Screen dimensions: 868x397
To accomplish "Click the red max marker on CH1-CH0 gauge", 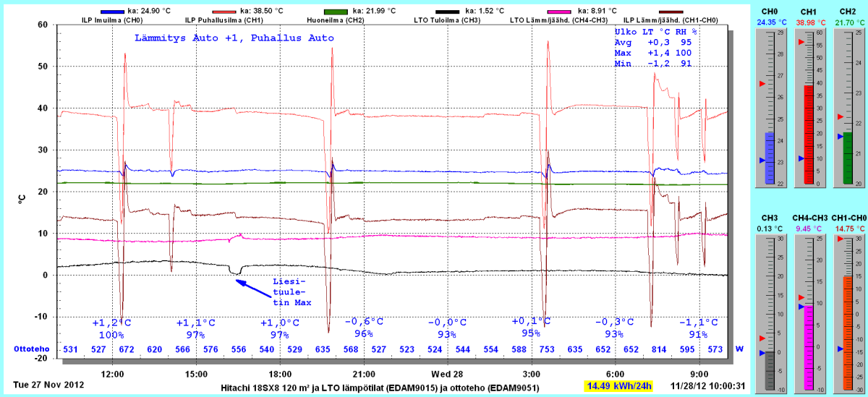I will pos(840,239).
